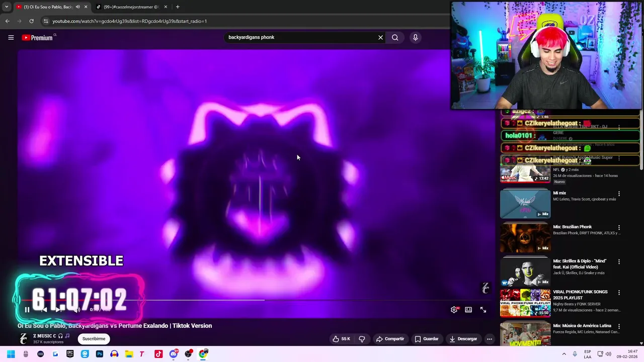Open the Windows Start menu
644x362 pixels.
pyautogui.click(x=11, y=354)
